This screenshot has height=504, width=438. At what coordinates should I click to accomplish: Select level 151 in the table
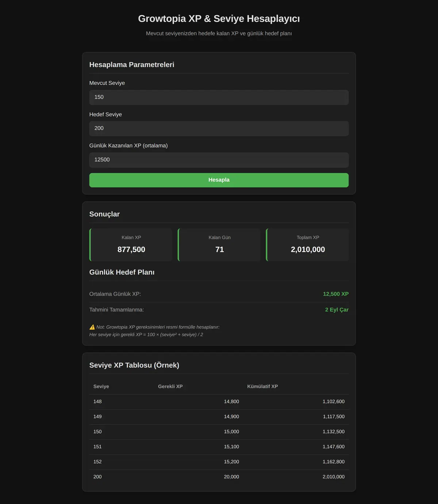97,447
